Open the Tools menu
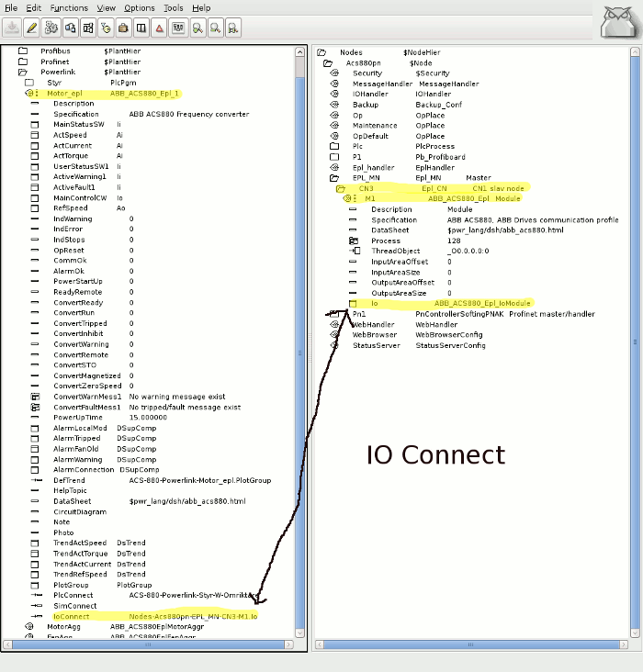643x672 pixels. tap(174, 7)
